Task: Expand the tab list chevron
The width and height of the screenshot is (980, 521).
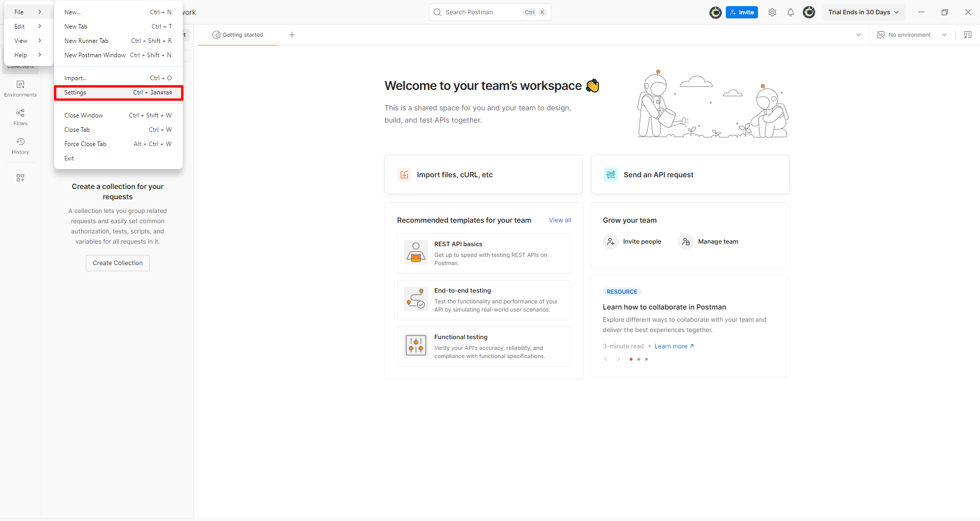Action: 859,35
